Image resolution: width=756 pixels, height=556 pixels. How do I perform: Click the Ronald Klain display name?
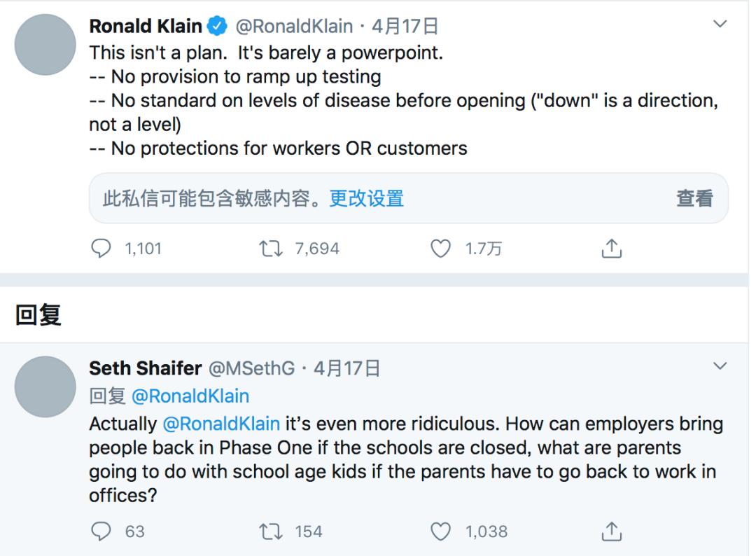[146, 27]
